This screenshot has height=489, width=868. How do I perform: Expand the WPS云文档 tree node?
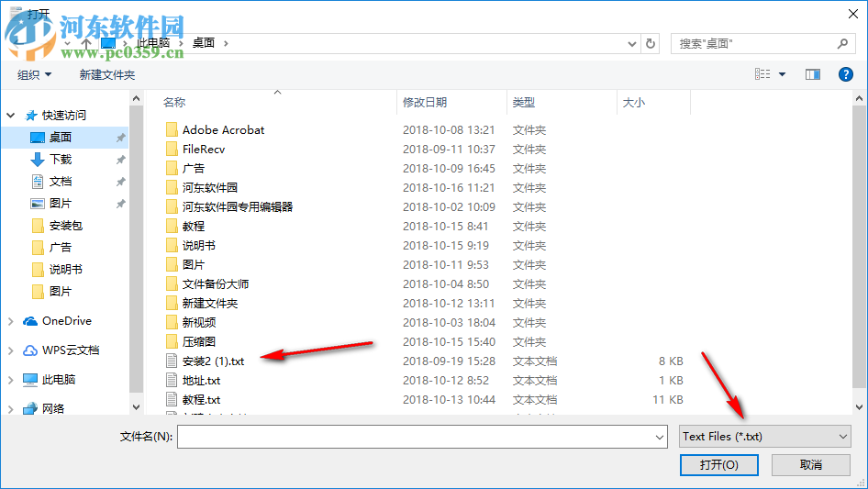(10, 350)
